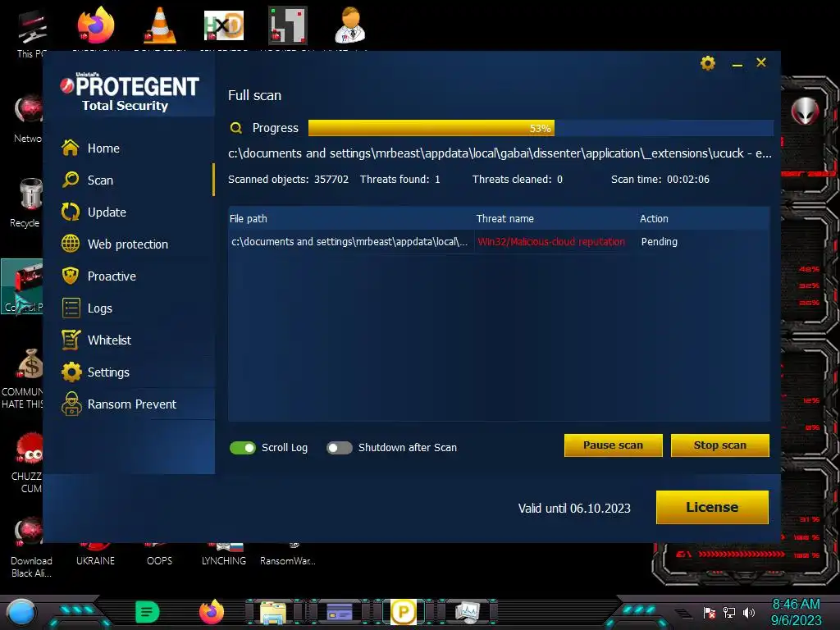This screenshot has width=840, height=630.
Task: Click the Home house icon
Action: 71,148
